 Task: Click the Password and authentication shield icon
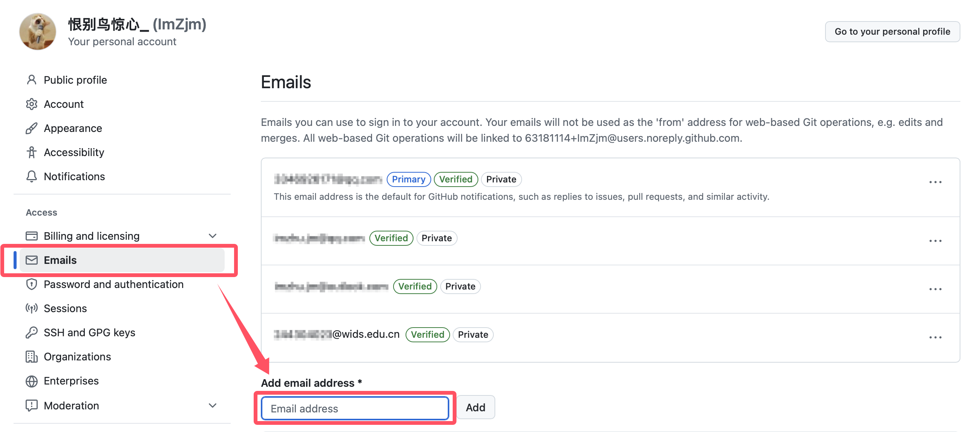[32, 284]
